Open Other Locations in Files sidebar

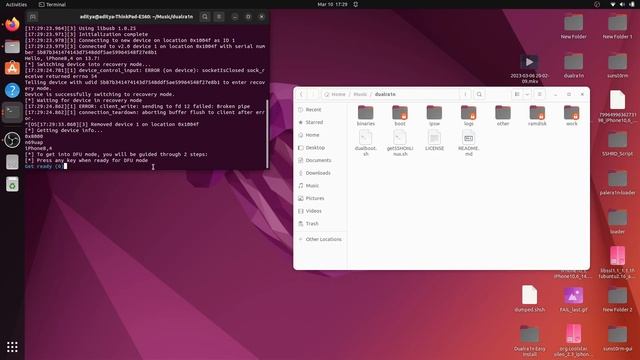(x=320, y=239)
